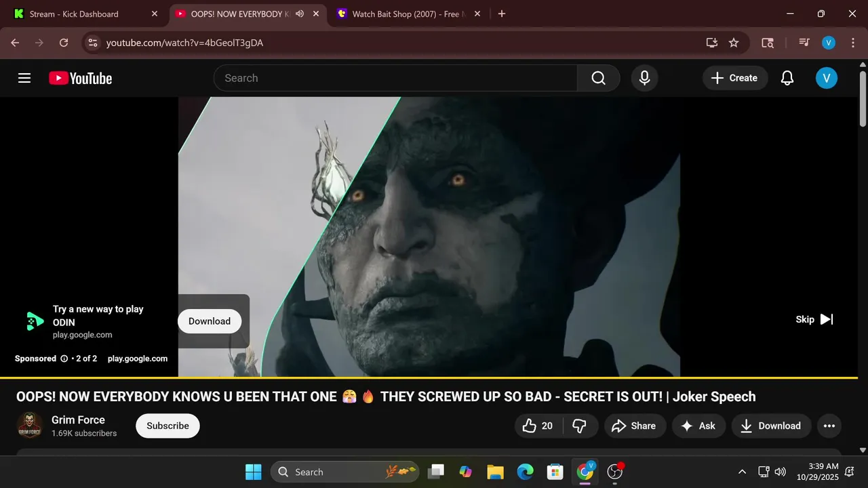The height and width of the screenshot is (488, 868).
Task: Click the Create button
Action: click(734, 78)
